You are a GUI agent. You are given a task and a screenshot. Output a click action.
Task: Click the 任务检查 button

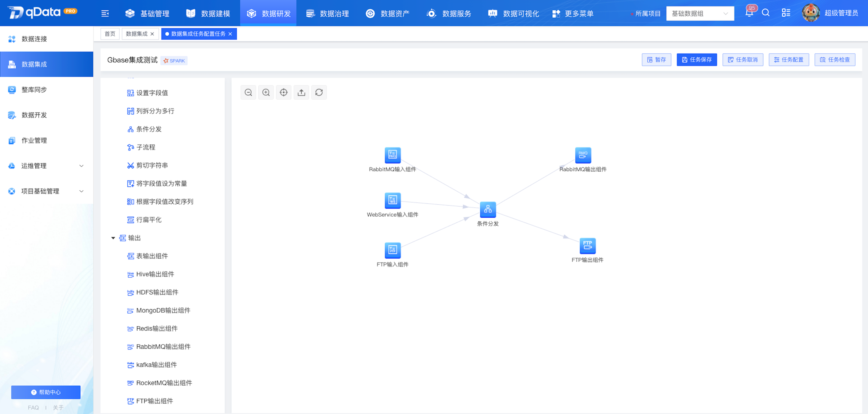(x=835, y=60)
